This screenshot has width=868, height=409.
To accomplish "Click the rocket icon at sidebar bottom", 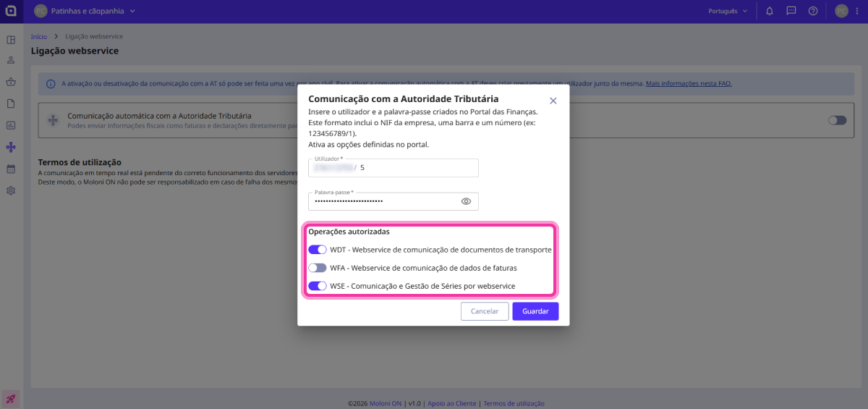I will [11, 398].
